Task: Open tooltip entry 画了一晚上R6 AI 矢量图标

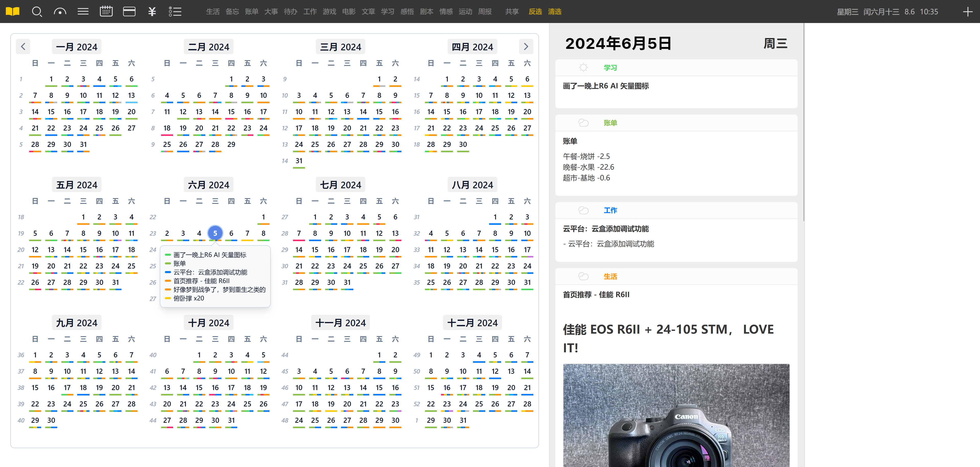Action: coord(210,255)
